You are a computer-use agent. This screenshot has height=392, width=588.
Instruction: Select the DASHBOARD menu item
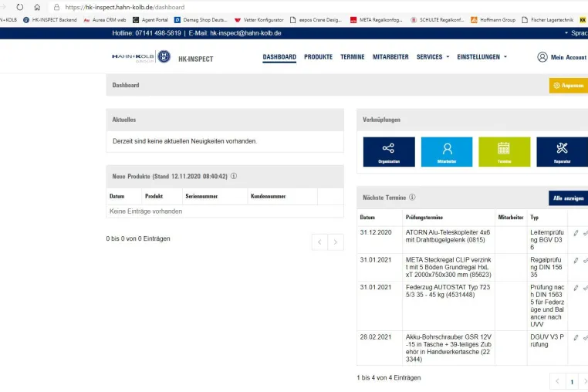pyautogui.click(x=279, y=57)
